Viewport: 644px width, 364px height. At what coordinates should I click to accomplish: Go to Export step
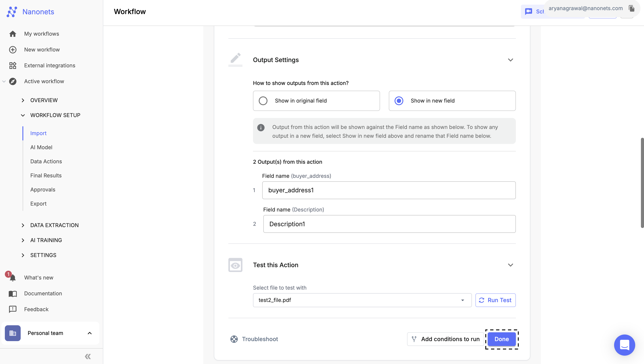click(x=38, y=204)
